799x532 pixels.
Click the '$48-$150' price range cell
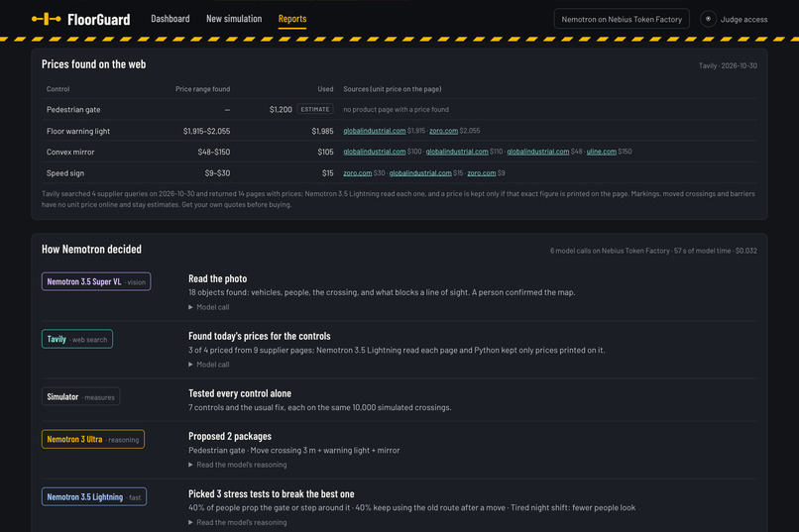(x=214, y=152)
